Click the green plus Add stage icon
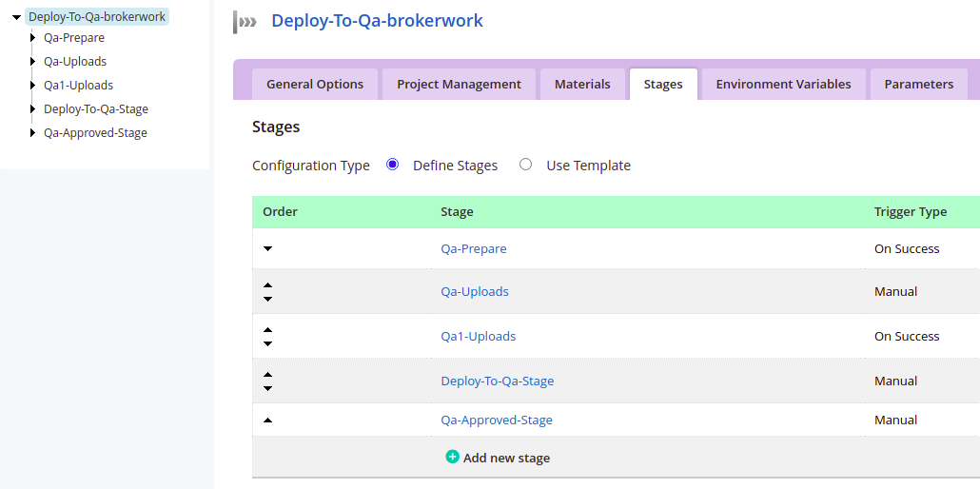Image resolution: width=980 pixels, height=489 pixels. coord(453,457)
